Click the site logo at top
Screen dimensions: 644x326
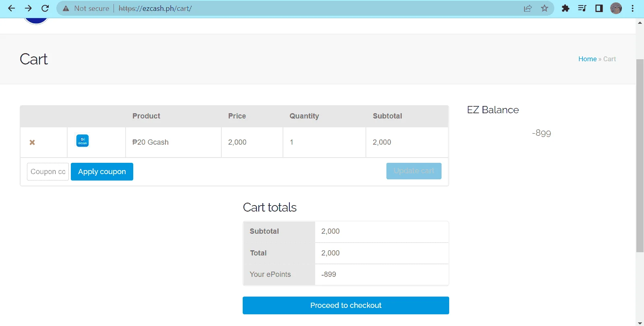[x=36, y=21]
